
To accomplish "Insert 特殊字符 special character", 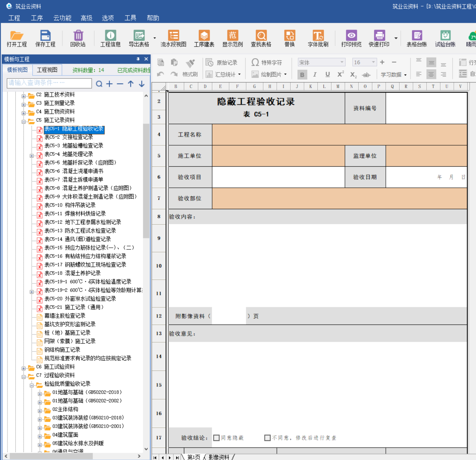I will (267, 63).
